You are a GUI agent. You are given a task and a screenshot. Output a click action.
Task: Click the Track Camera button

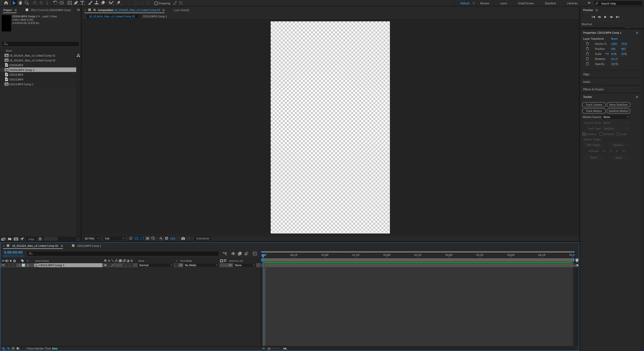click(594, 105)
